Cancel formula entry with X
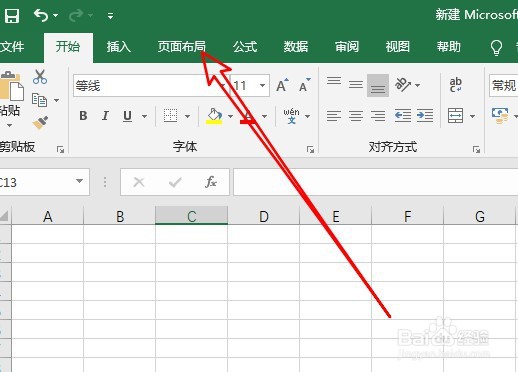This screenshot has width=518, height=372. [139, 182]
